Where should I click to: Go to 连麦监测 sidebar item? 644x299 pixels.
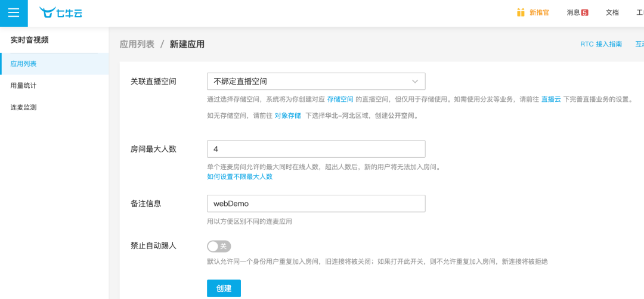coord(24,107)
